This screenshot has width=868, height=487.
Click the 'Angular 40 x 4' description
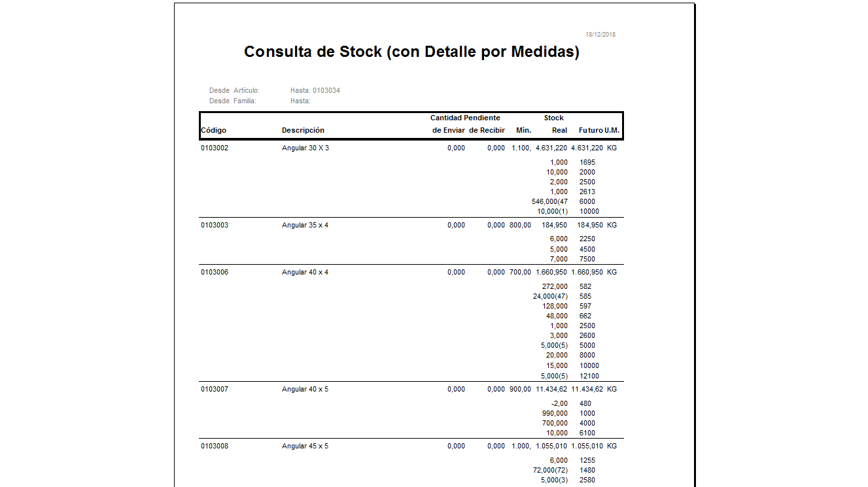pos(305,272)
